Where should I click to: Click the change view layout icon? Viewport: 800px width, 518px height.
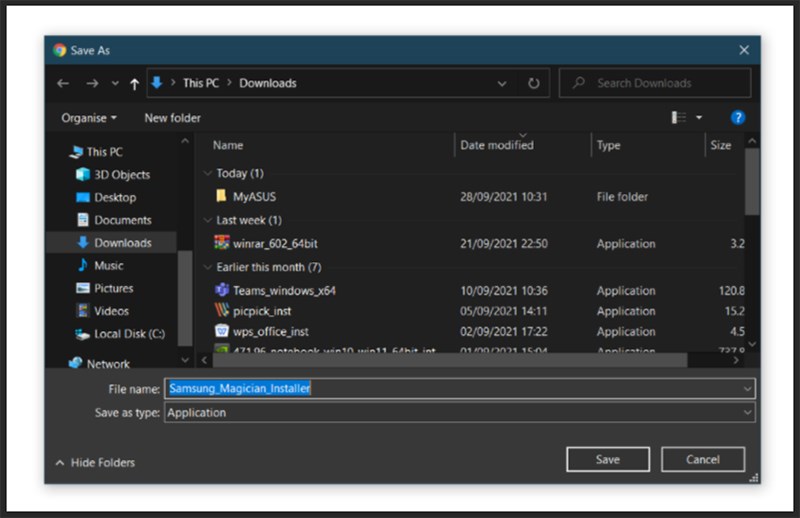pos(679,118)
